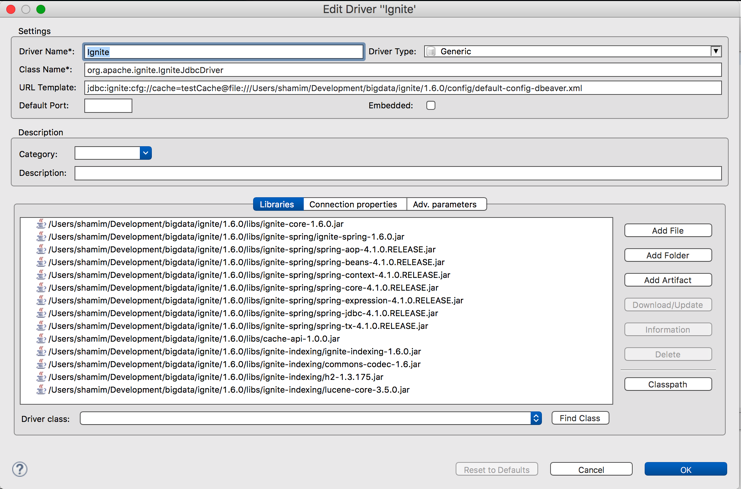The width and height of the screenshot is (741, 489).
Task: Click the jar icon beside commons-codec-1.6.jar
Action: pos(41,364)
